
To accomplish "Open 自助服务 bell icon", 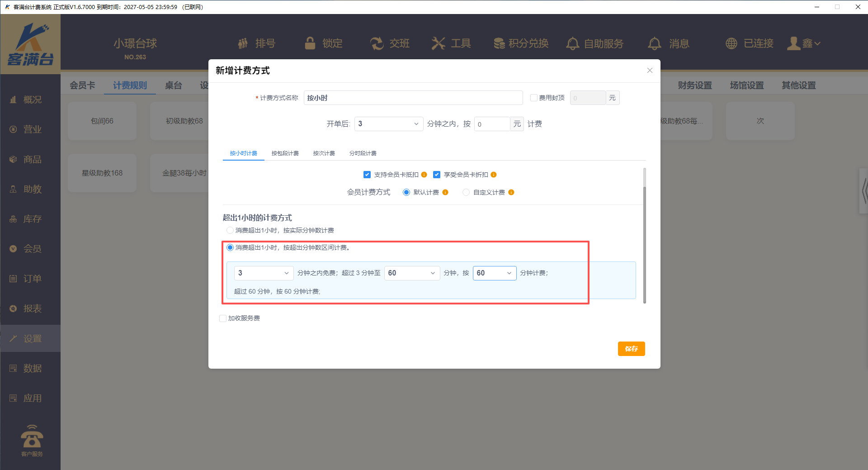I will coord(572,43).
